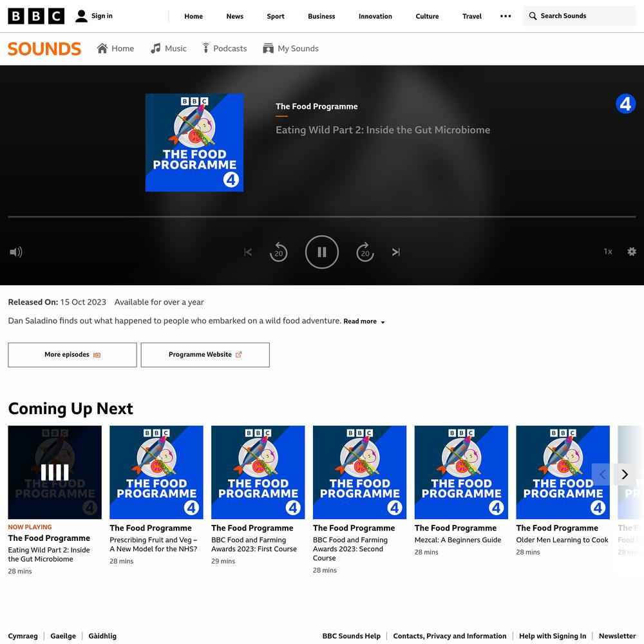Open Older Men Learning to Cook episode
Image resolution: width=644 pixels, height=644 pixels.
tap(562, 540)
